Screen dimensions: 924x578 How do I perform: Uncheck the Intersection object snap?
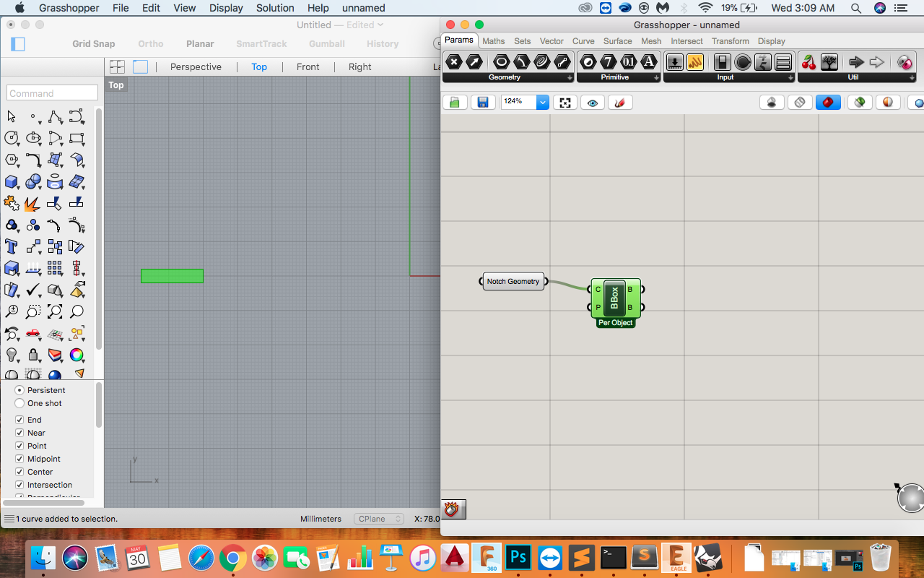pyautogui.click(x=19, y=485)
